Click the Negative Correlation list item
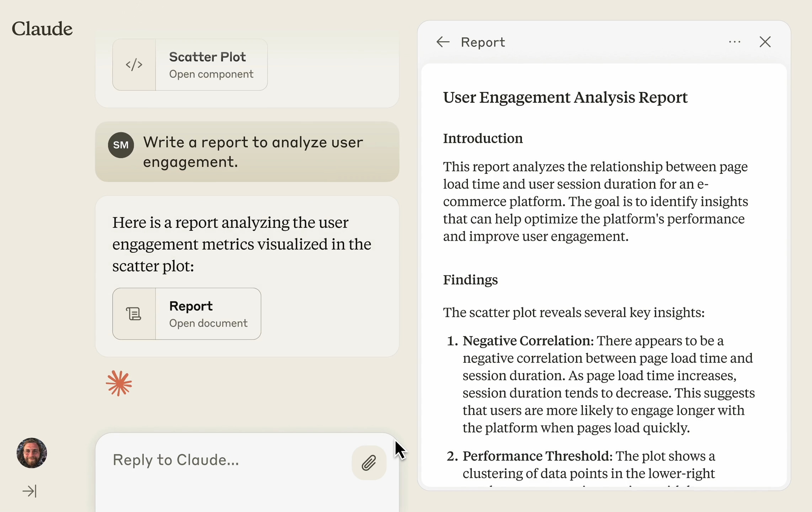 528,341
